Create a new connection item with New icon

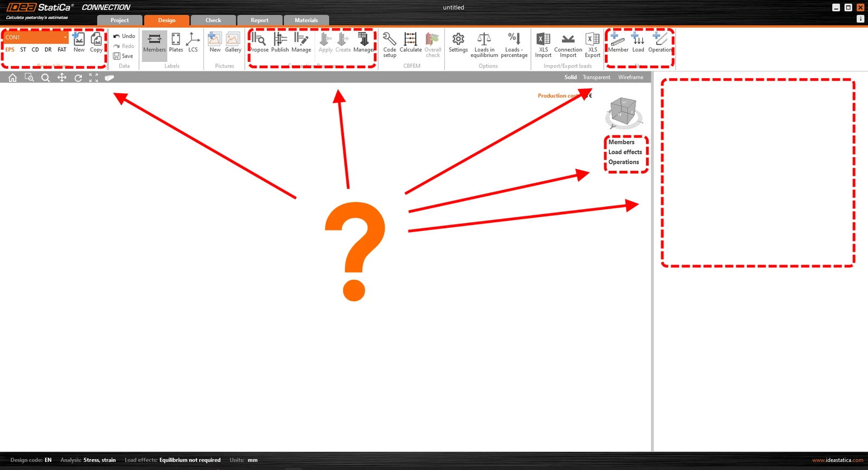click(79, 42)
